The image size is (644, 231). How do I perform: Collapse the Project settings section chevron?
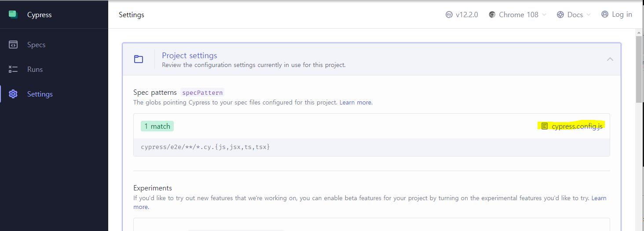click(610, 59)
